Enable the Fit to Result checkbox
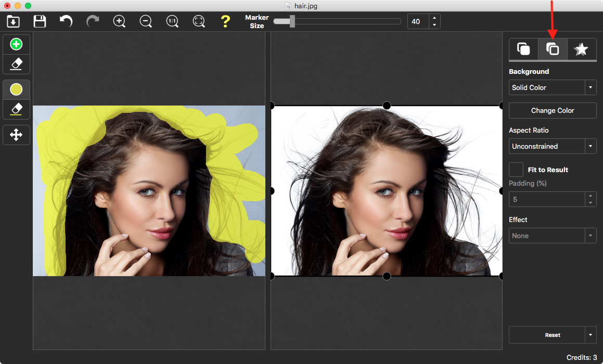The image size is (603, 364). (x=516, y=169)
